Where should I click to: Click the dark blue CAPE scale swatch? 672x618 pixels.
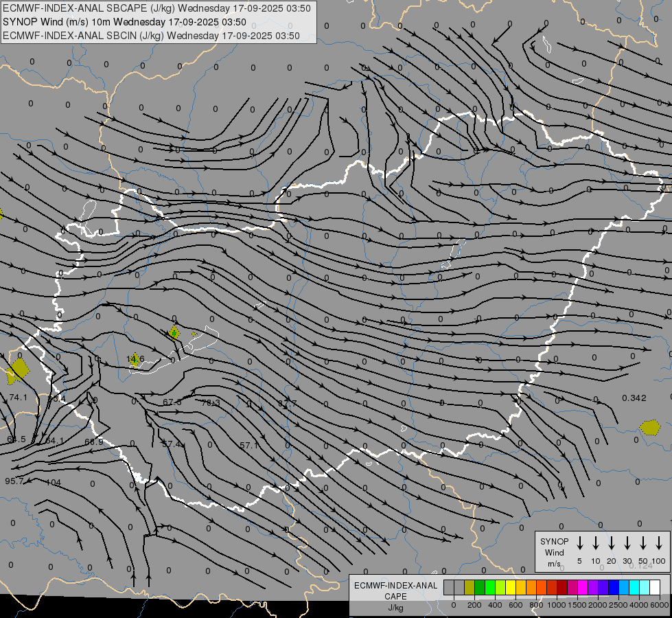coord(614,588)
